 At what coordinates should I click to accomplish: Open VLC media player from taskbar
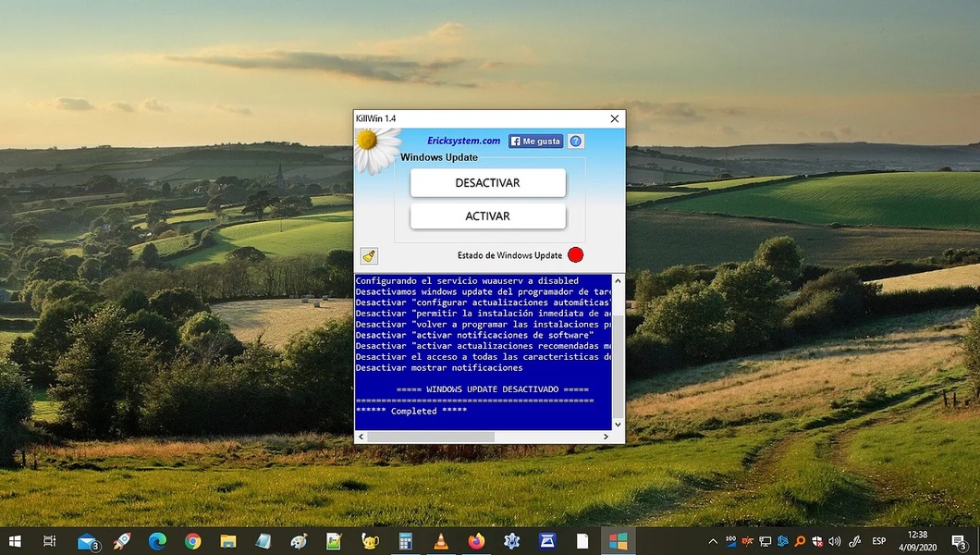(x=441, y=541)
